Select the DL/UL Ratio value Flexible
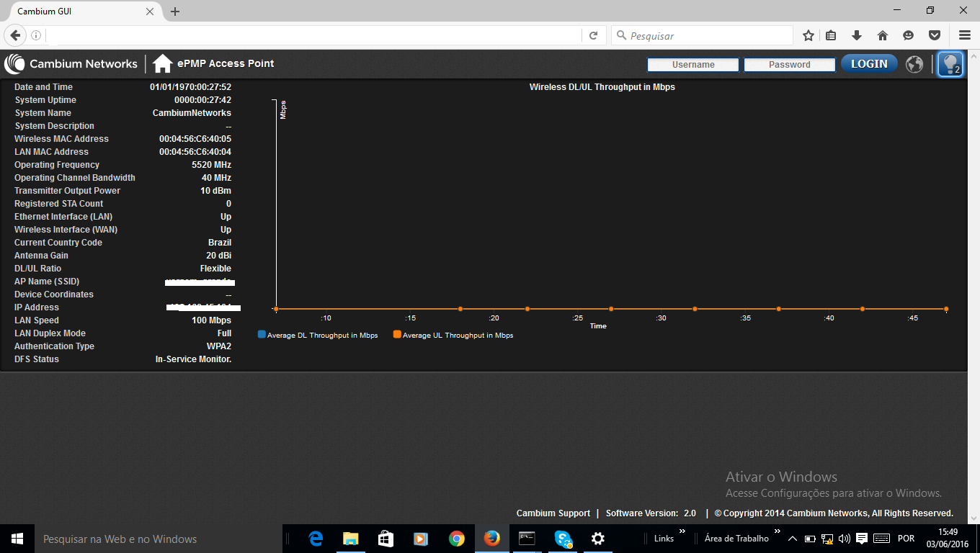980x553 pixels. (215, 269)
